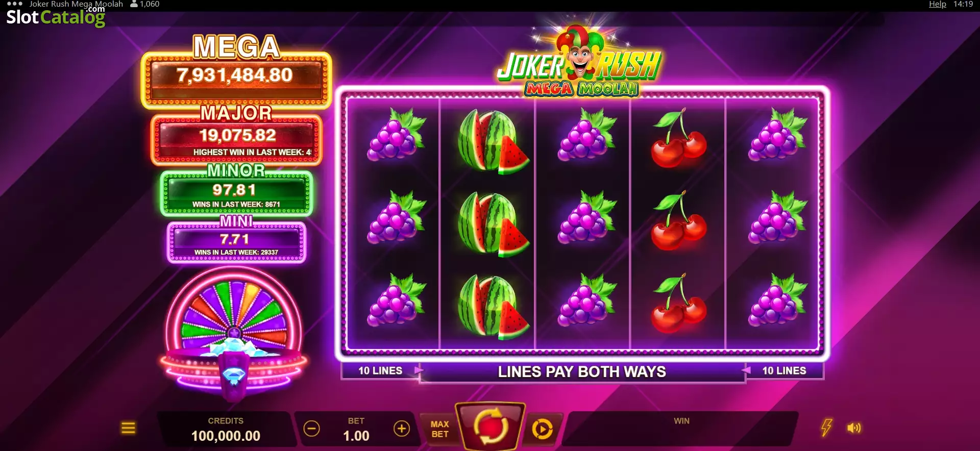
Task: Open the hamburger menu icon
Action: pyautogui.click(x=128, y=428)
